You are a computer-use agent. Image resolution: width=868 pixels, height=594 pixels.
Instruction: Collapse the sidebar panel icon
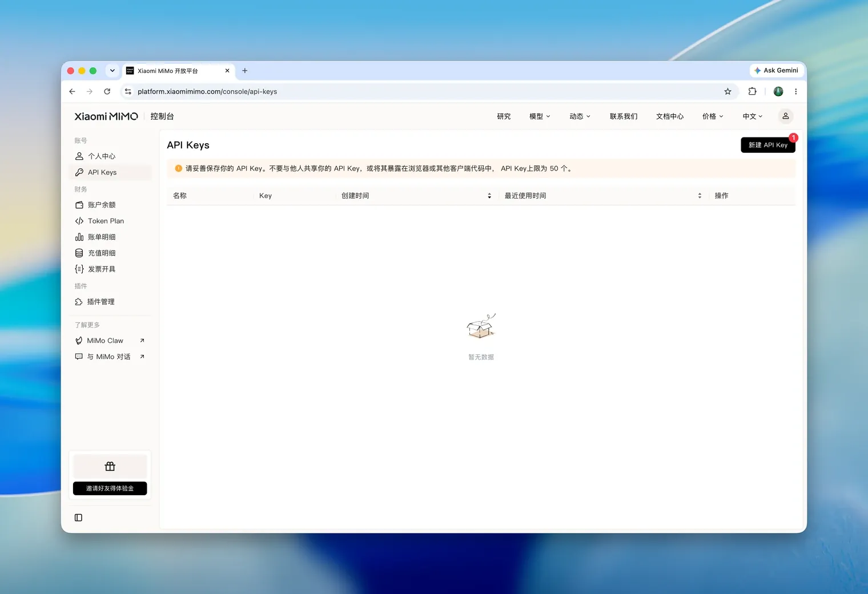click(79, 518)
